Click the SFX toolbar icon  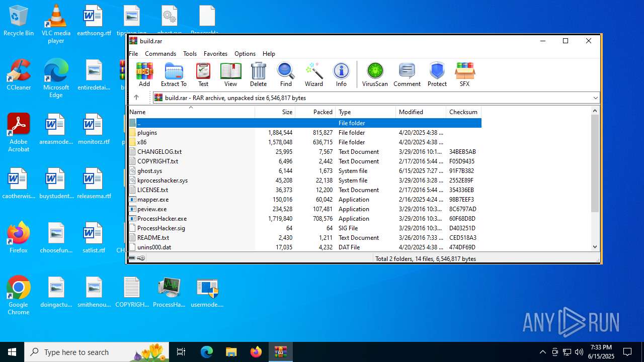point(464,74)
